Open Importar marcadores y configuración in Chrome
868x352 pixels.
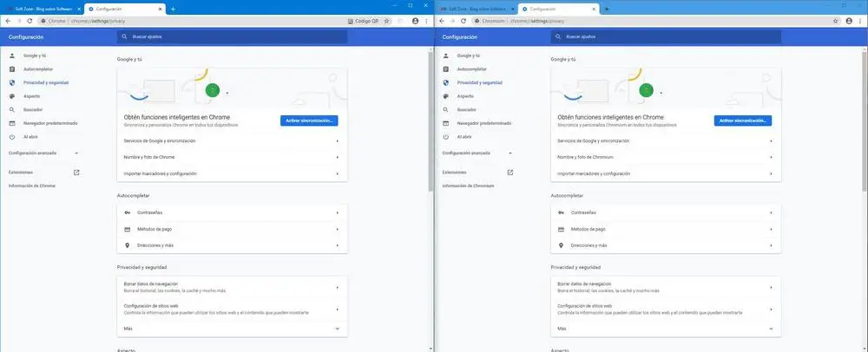232,173
